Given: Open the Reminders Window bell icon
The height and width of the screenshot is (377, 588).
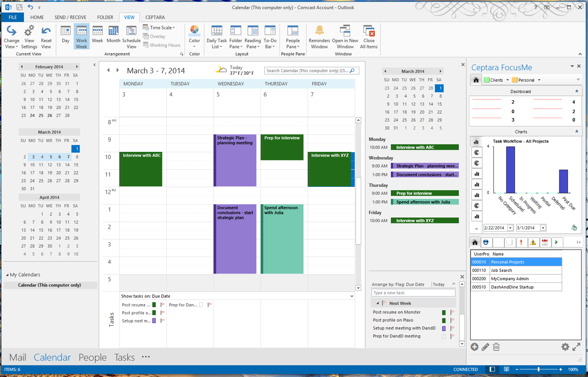Looking at the screenshot, I should pyautogui.click(x=319, y=30).
